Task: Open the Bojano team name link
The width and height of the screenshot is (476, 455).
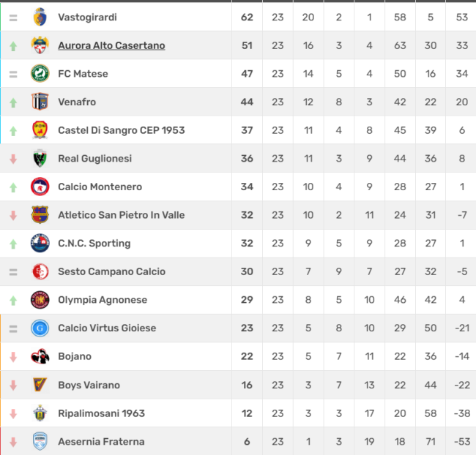Action: click(x=75, y=356)
